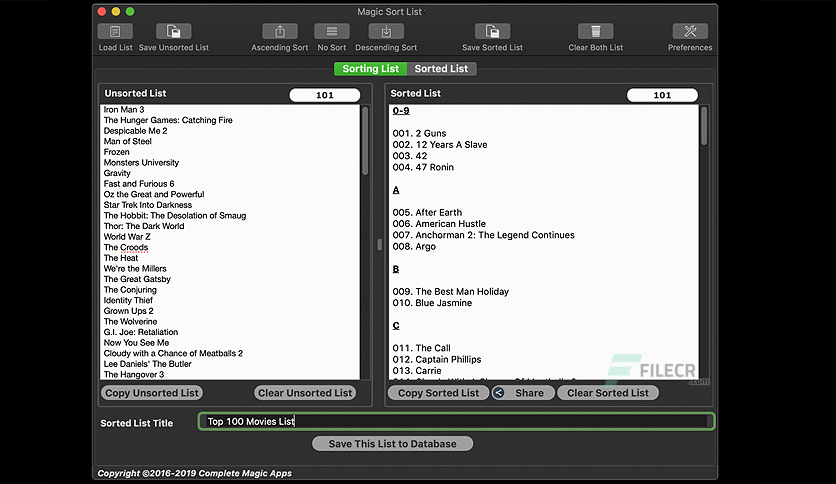Click '004. 47 Ronin' in sorted list
The image size is (836, 484).
coord(423,167)
